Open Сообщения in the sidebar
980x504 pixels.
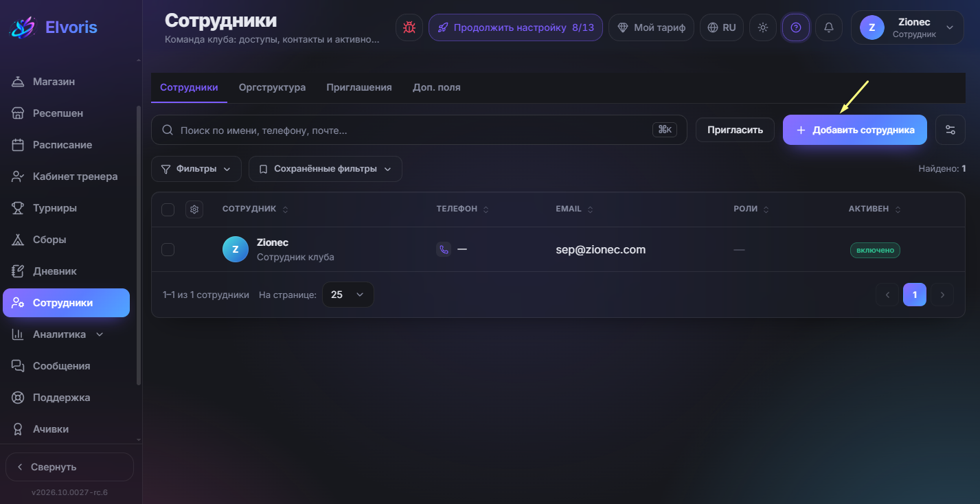(66, 366)
